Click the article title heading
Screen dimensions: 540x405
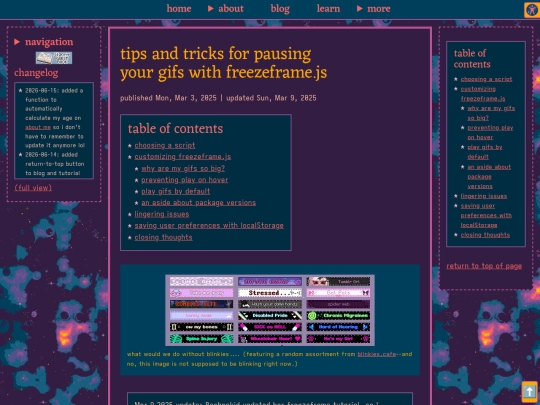click(x=224, y=63)
